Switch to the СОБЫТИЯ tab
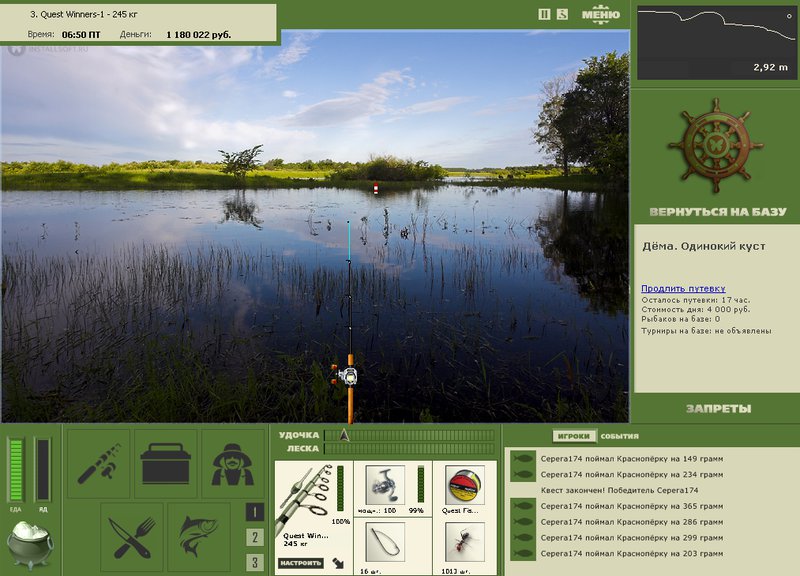 click(619, 436)
